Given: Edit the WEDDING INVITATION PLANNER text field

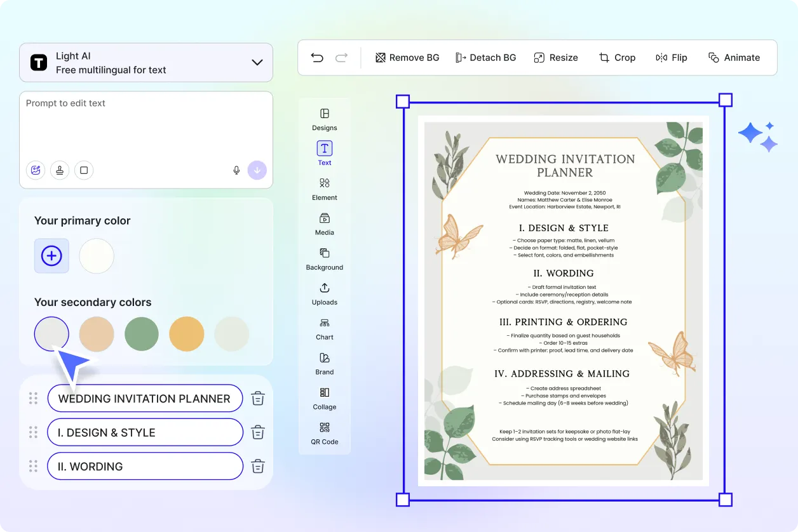Looking at the screenshot, I should point(145,399).
